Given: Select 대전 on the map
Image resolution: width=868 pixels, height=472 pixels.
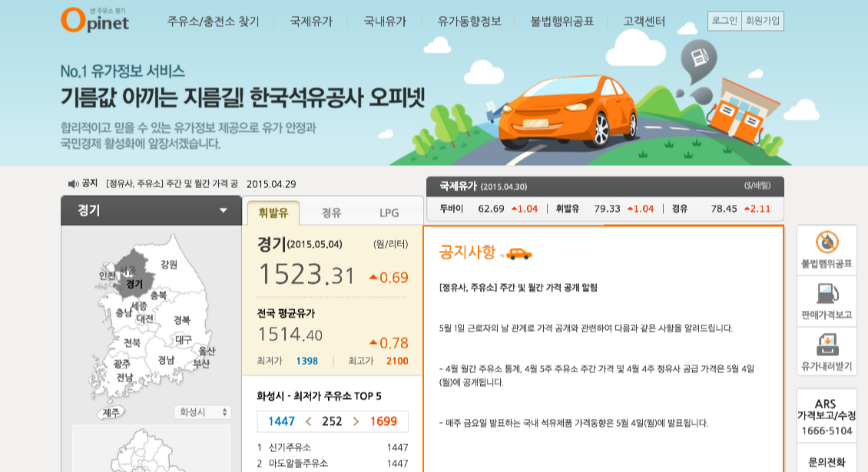Looking at the screenshot, I should pyautogui.click(x=145, y=319).
